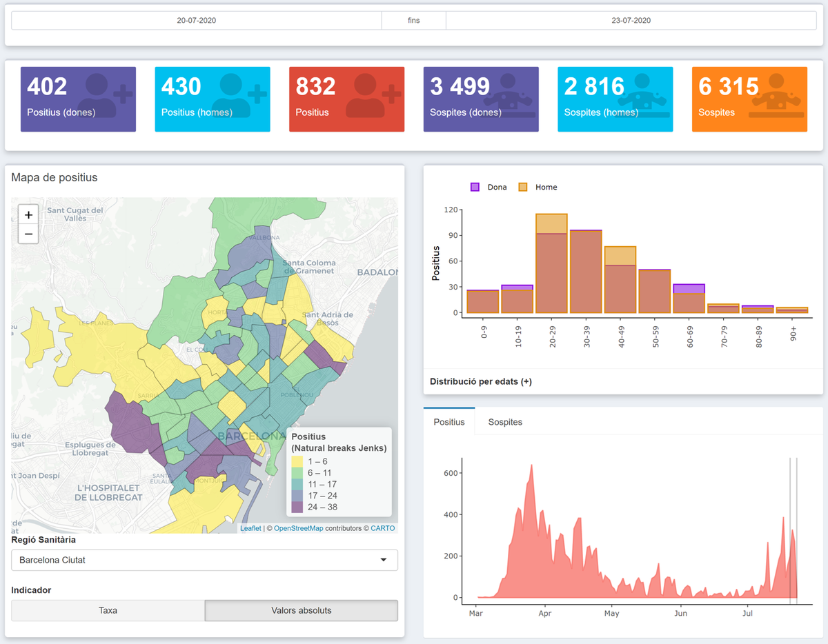
Task: Open the CARTO attribution link
Action: 383,528
